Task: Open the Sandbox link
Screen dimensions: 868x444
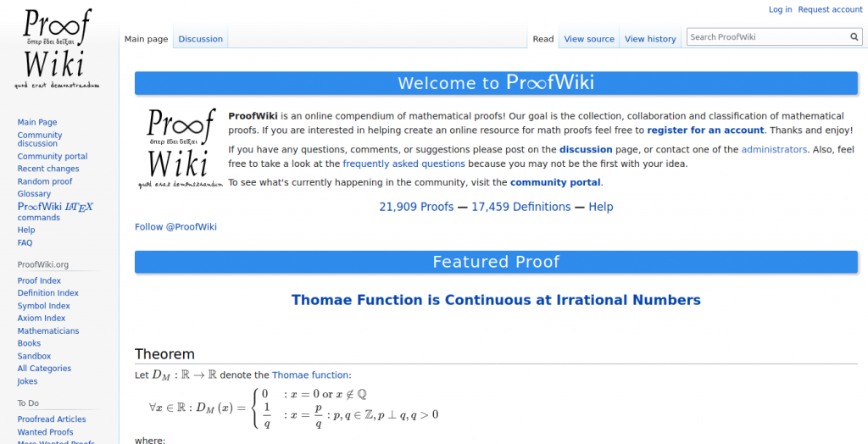Action: 34,356
